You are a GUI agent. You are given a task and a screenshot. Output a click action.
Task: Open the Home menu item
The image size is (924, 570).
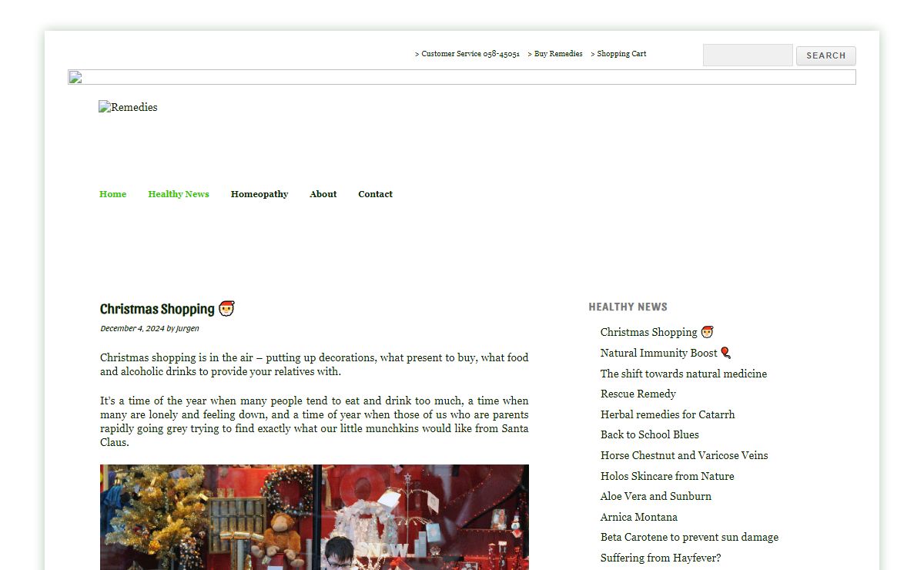(x=112, y=194)
